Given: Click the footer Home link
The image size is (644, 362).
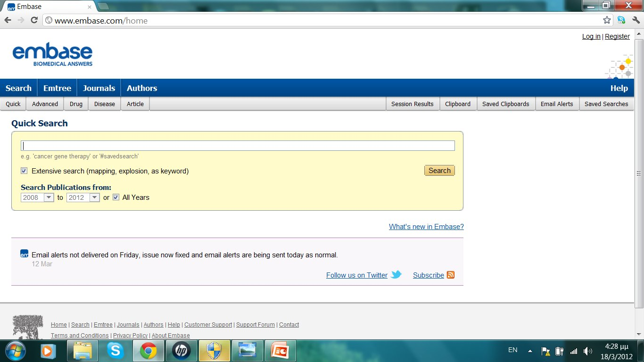Looking at the screenshot, I should click(59, 324).
